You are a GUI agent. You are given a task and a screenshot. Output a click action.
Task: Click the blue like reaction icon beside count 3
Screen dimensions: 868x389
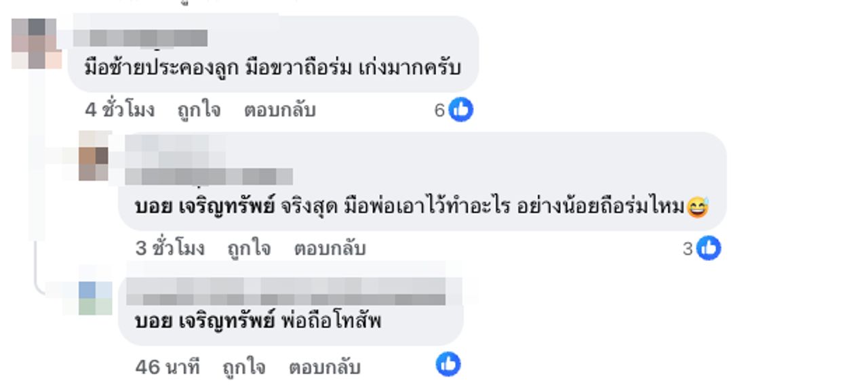point(709,249)
